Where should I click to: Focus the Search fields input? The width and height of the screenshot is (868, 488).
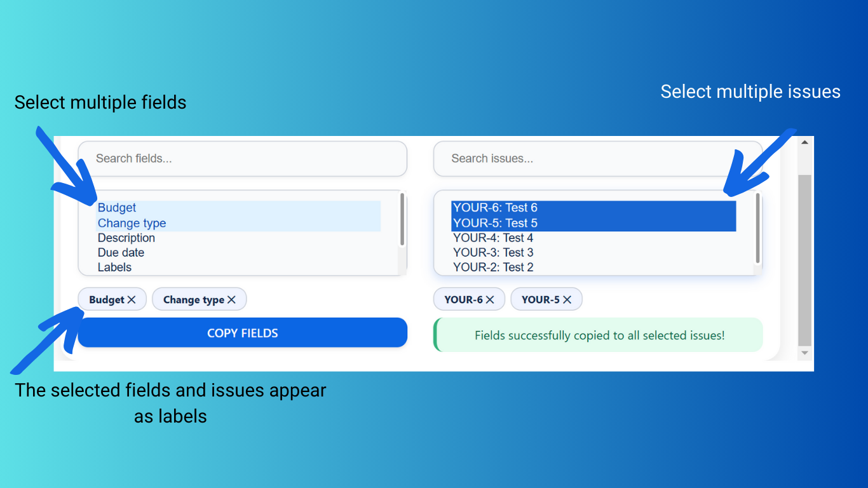pyautogui.click(x=242, y=159)
